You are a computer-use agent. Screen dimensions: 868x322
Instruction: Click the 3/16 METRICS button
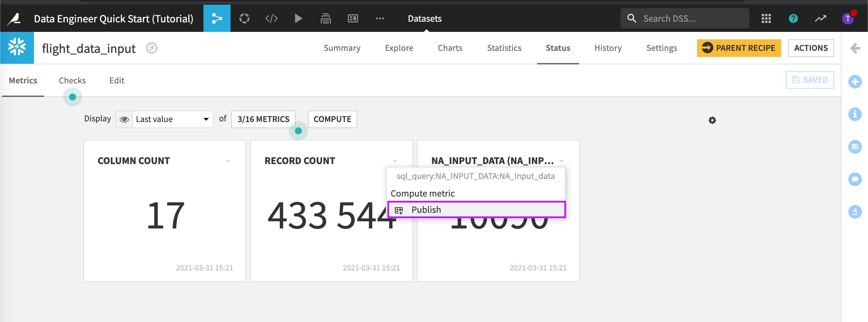click(x=263, y=119)
